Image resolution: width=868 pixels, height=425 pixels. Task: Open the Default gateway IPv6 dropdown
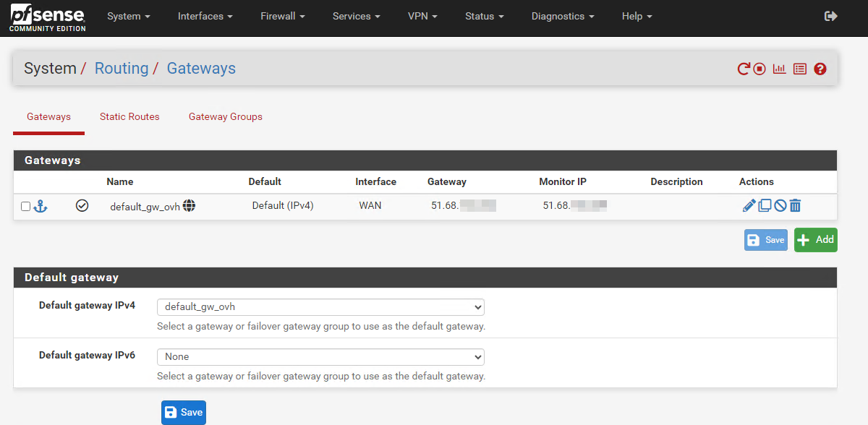click(x=320, y=357)
